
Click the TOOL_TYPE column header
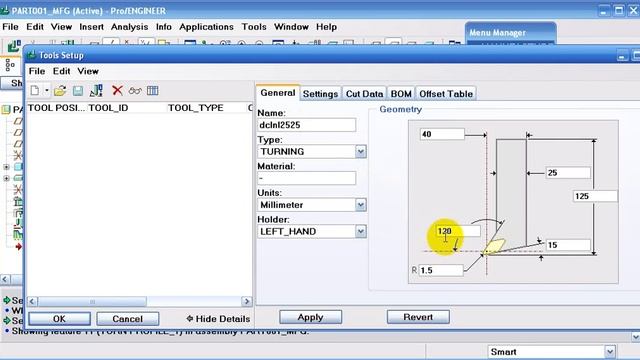pos(196,108)
